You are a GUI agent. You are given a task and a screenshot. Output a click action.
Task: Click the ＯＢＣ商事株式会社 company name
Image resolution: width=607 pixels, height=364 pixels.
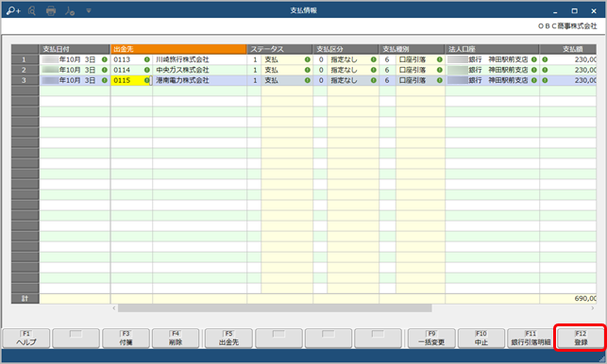coord(567,26)
